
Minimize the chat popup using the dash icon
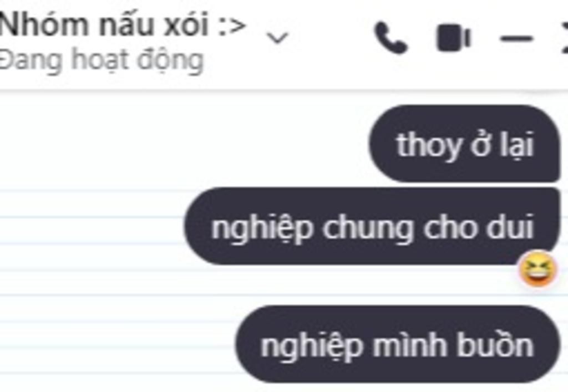[516, 38]
